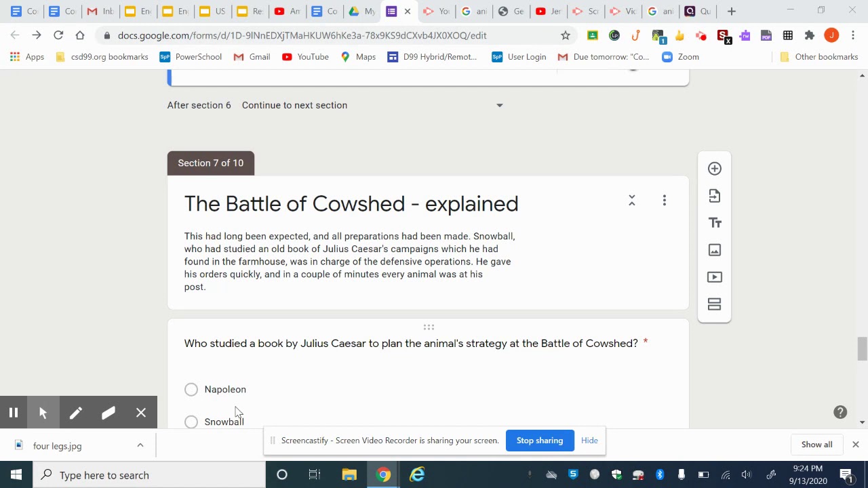
Task: Click Show all downloads button
Action: pos(816,445)
